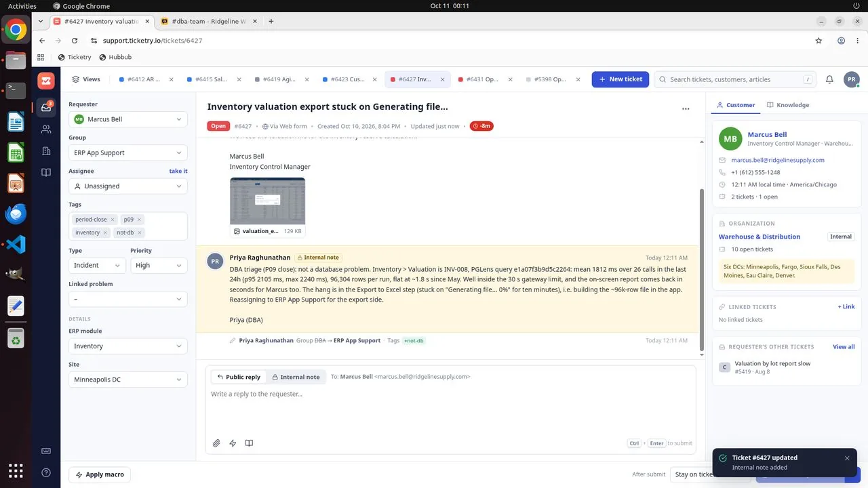The image size is (868, 488).
Task: Open the Terminal from the dock
Action: (16, 91)
